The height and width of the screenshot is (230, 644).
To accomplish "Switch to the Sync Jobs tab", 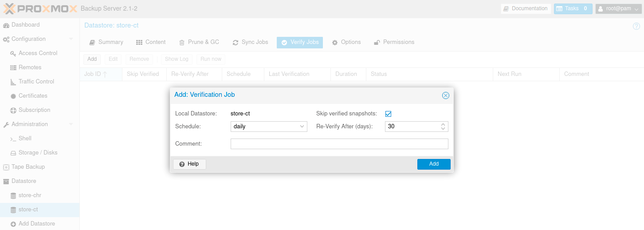I will 250,42.
